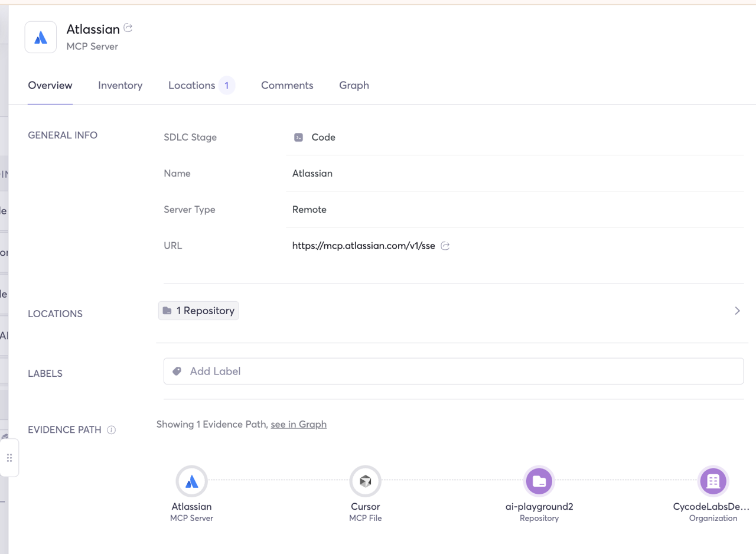Open the MCP URL external link icon

pos(446,246)
